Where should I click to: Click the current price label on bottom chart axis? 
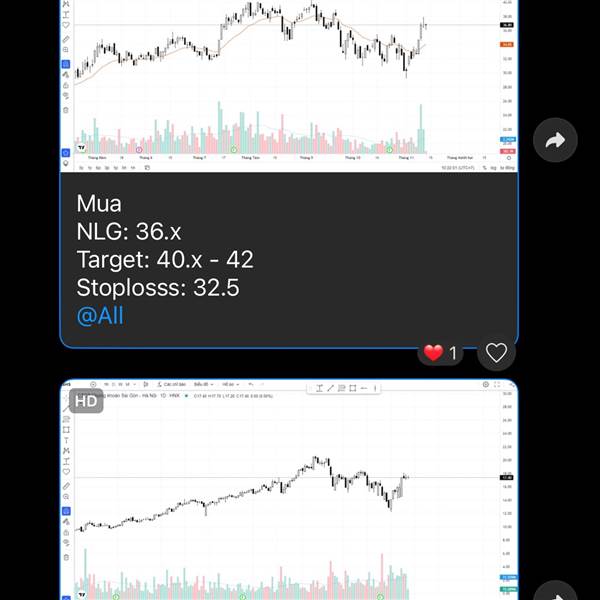pyautogui.click(x=507, y=477)
